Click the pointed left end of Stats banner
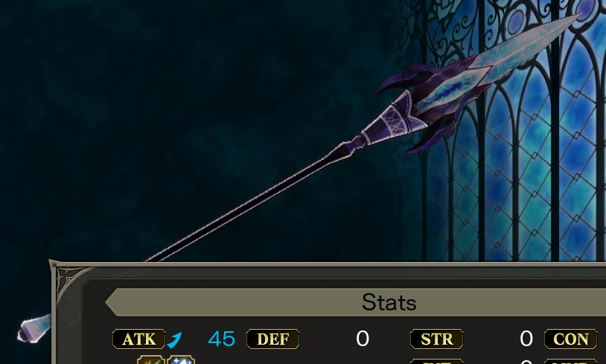This screenshot has width=606, height=364. [112, 302]
